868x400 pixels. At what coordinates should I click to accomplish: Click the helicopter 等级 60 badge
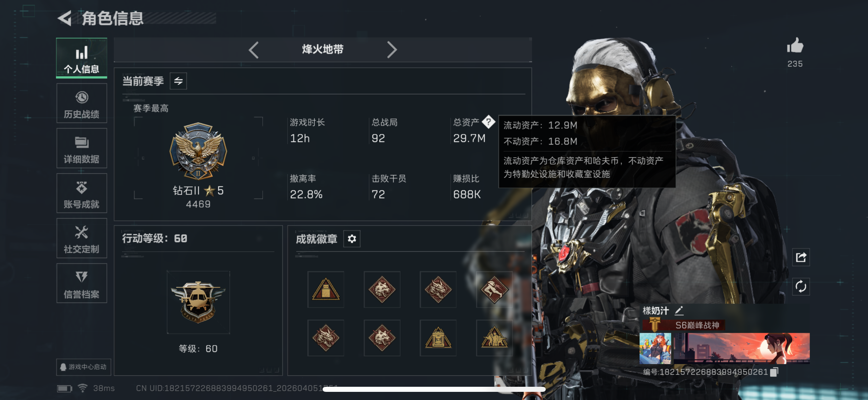click(x=198, y=302)
